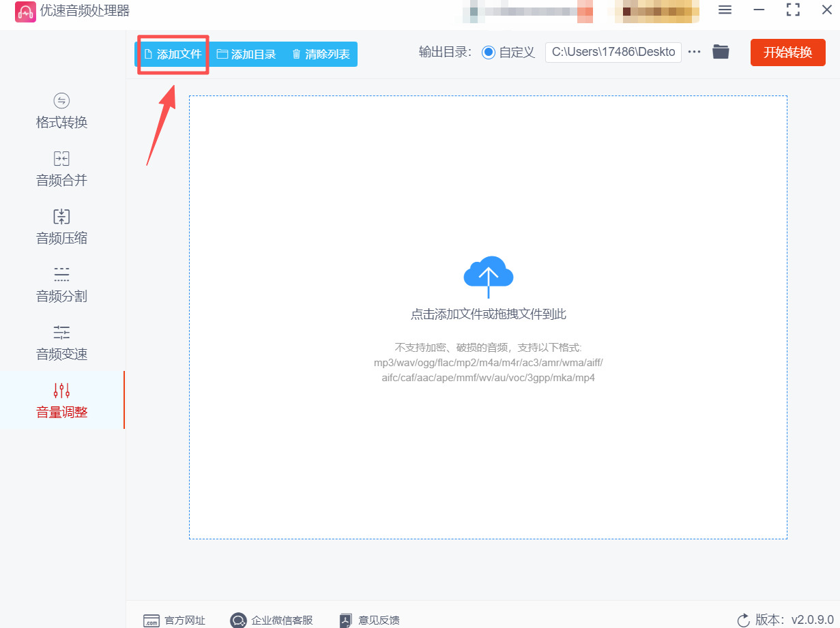
Task: Switch to 音频分割 tab
Action: (62, 286)
